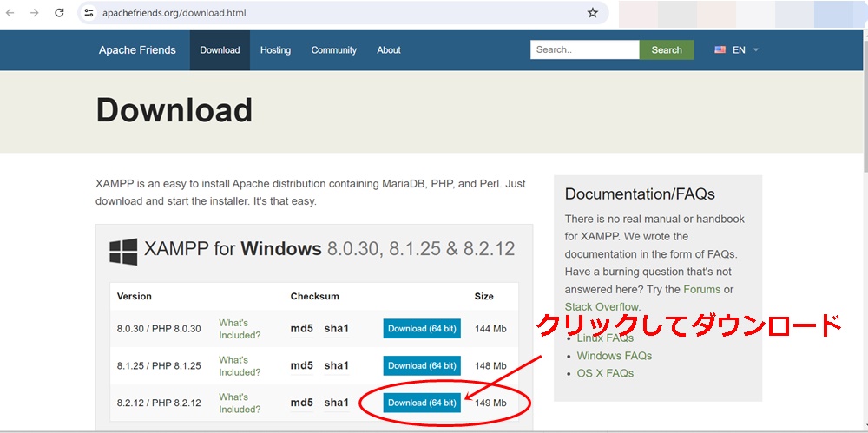Open the Linux FAQs link
Screen dimensions: 868x433
coord(605,338)
